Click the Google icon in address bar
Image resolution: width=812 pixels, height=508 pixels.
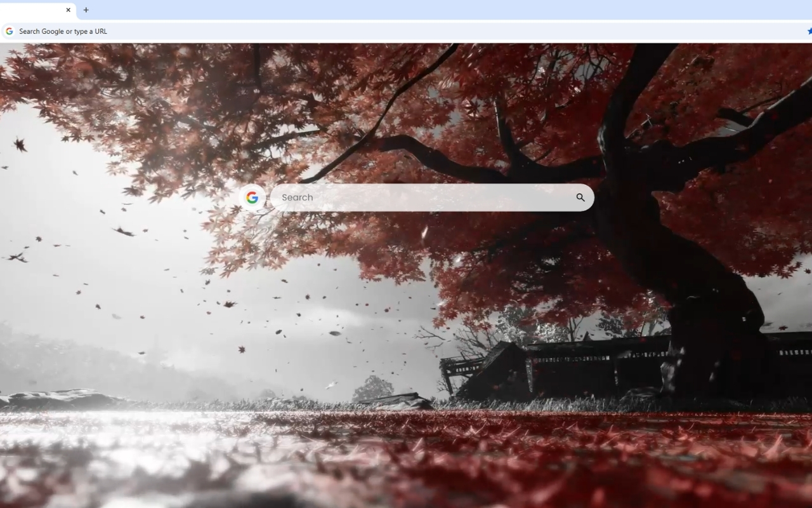tap(9, 31)
